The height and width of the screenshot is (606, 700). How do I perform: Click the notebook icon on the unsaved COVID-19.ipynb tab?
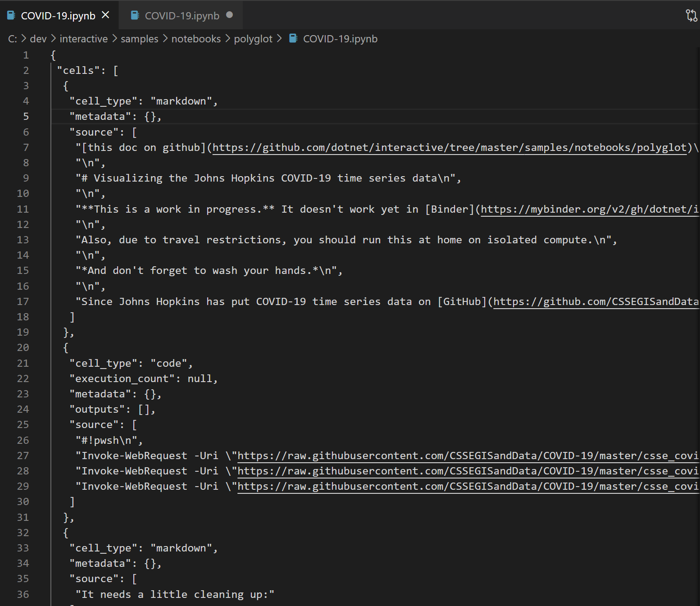point(134,15)
